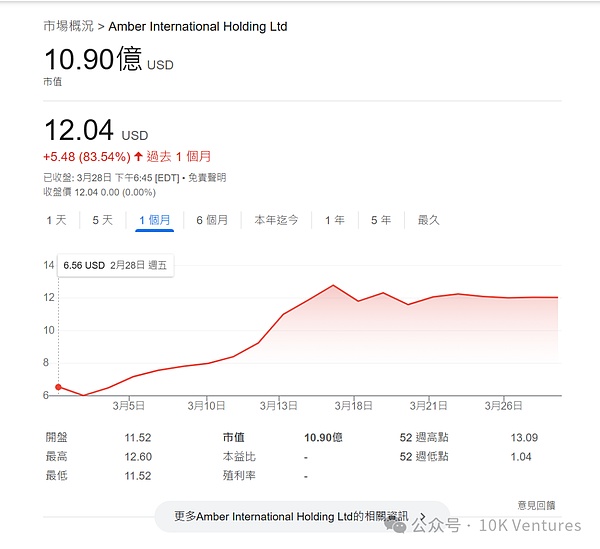Click the red data point on chart
This screenshot has height=549, width=600.
pyautogui.click(x=58, y=387)
